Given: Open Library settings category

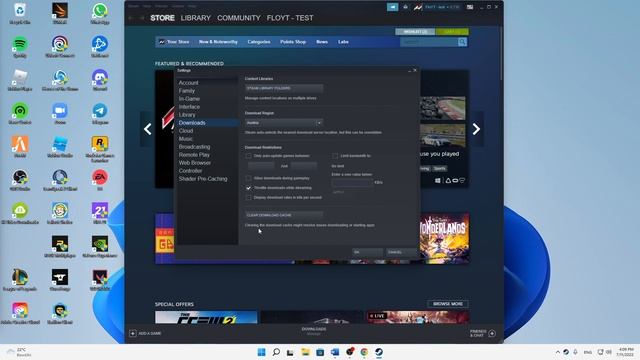Looking at the screenshot, I should [187, 115].
